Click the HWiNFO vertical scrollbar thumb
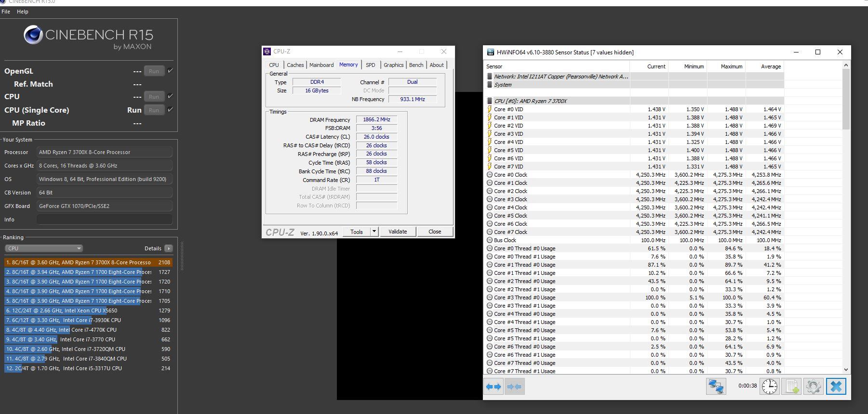Screen dimensions: 868x414 [x=846, y=99]
